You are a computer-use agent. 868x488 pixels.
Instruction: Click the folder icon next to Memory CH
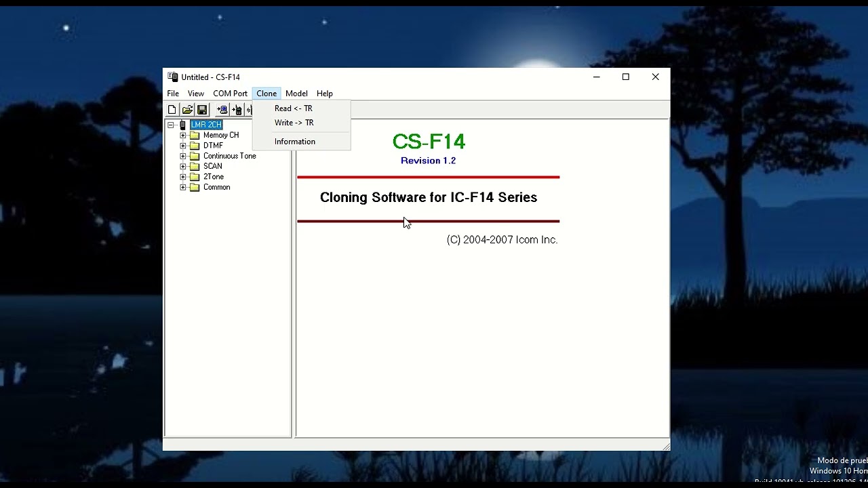195,136
